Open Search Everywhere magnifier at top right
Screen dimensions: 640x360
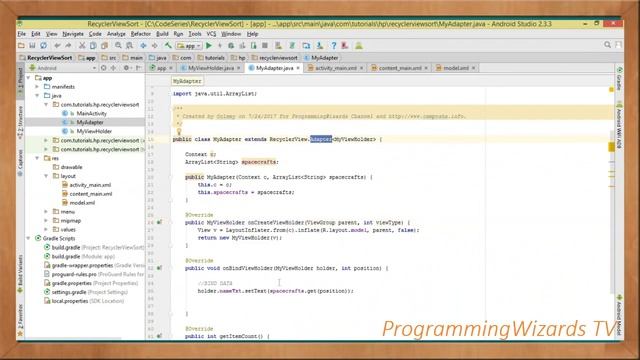[x=607, y=45]
